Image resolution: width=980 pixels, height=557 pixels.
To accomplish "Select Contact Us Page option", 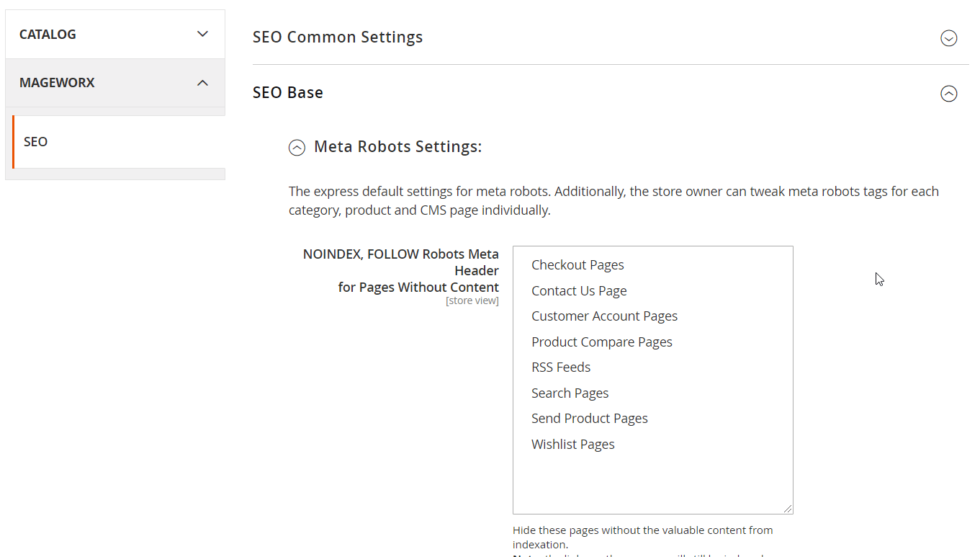I will tap(579, 290).
